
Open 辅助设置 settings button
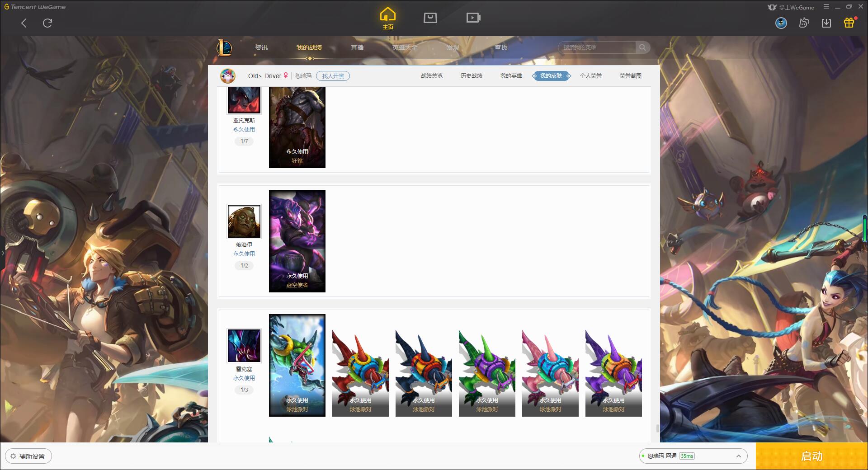tap(28, 456)
